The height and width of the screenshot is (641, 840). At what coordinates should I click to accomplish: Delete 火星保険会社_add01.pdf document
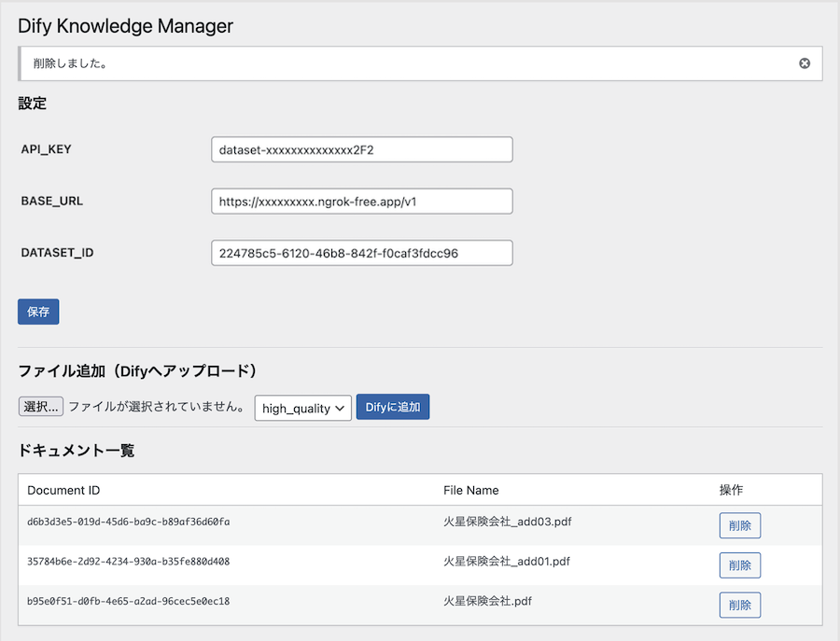click(740, 565)
